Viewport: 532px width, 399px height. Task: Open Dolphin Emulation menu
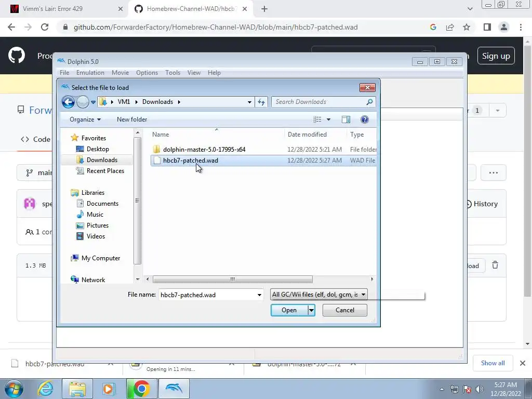(90, 73)
